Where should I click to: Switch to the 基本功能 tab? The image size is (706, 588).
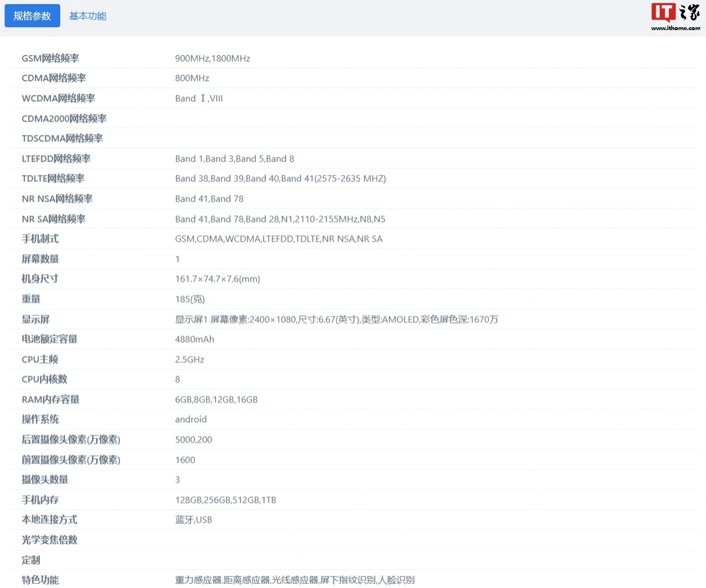87,16
